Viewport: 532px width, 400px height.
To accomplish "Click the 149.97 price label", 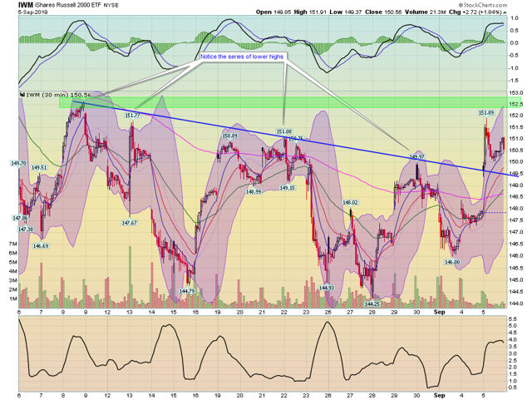I will click(x=417, y=157).
